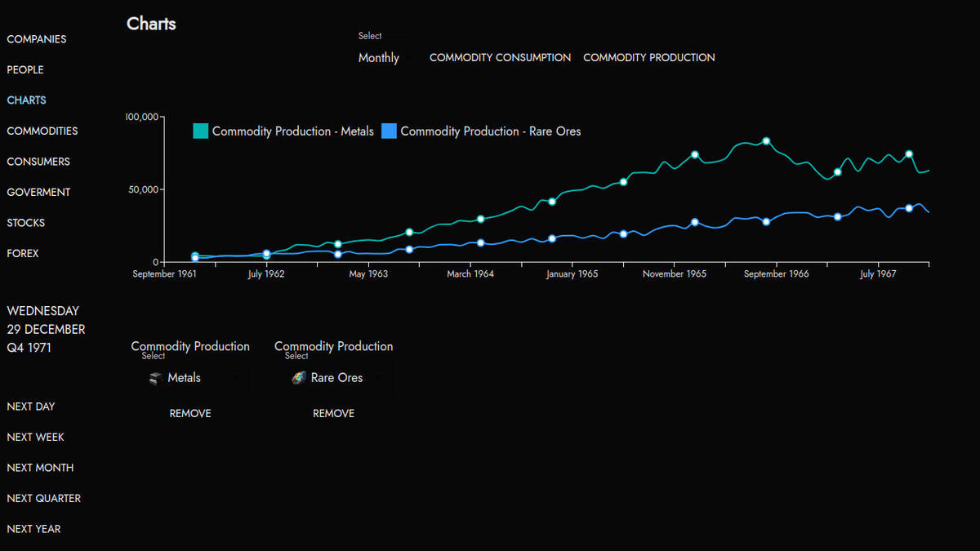Toggle Metals series via teal legend box
This screenshot has width=980, height=551.
point(201,131)
